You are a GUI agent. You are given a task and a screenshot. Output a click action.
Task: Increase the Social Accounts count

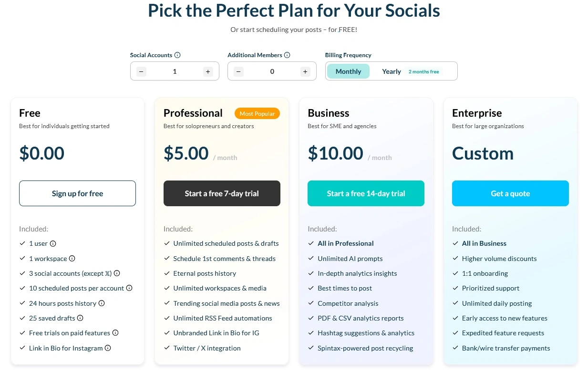pyautogui.click(x=208, y=71)
